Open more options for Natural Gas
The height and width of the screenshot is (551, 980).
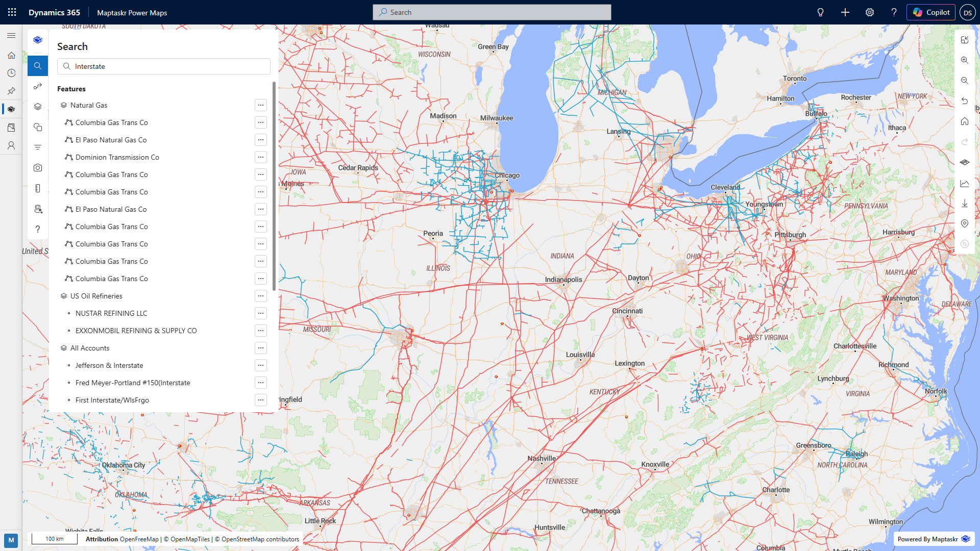pos(261,105)
